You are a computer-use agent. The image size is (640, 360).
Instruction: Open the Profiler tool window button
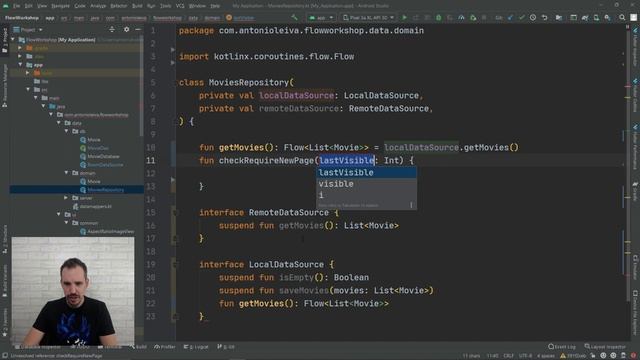point(165,347)
